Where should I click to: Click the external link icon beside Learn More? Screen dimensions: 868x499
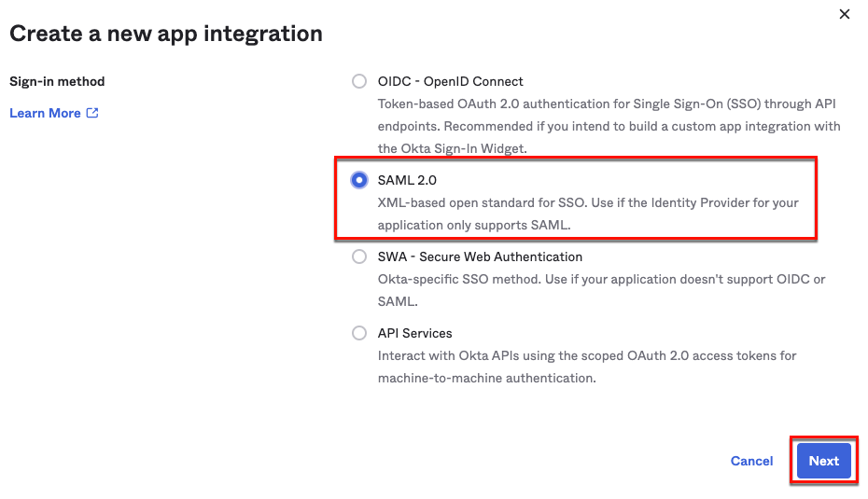click(92, 113)
